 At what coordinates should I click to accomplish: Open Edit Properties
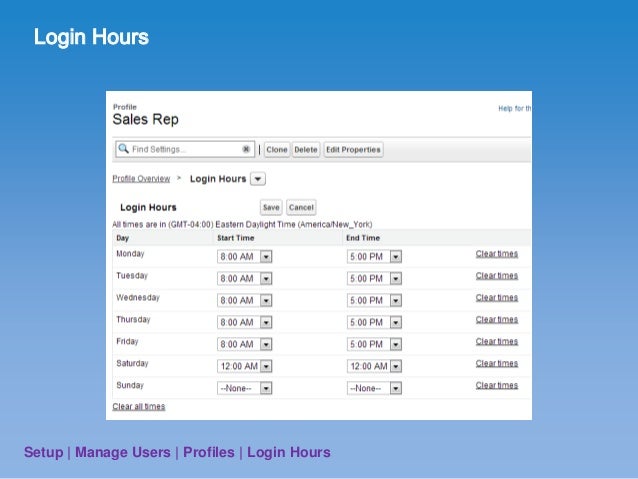[353, 150]
